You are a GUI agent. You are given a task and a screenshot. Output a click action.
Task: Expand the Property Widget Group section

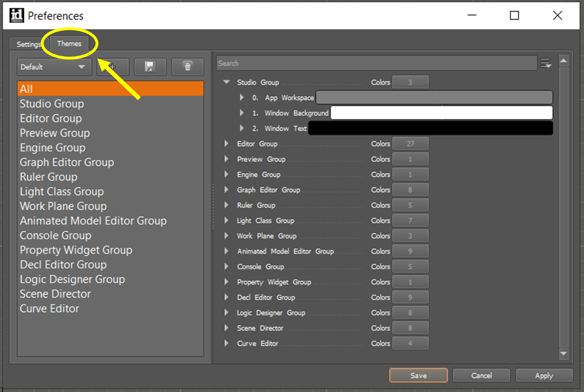226,282
